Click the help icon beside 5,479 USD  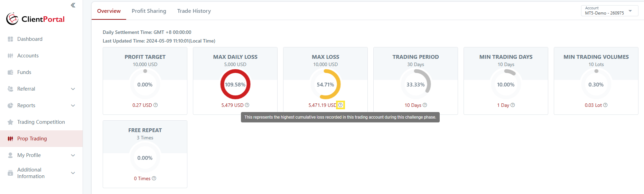pos(247,105)
